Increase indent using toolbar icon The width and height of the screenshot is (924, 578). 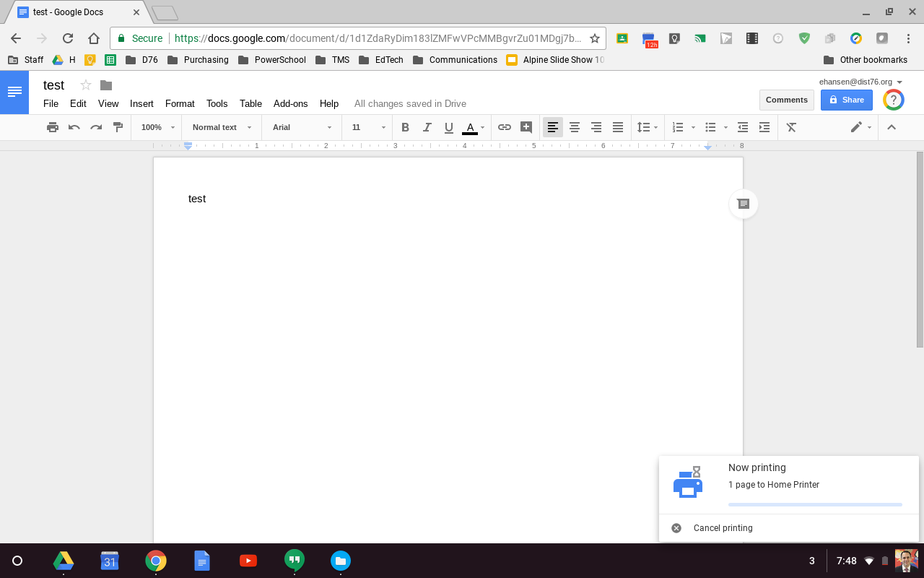click(x=764, y=127)
